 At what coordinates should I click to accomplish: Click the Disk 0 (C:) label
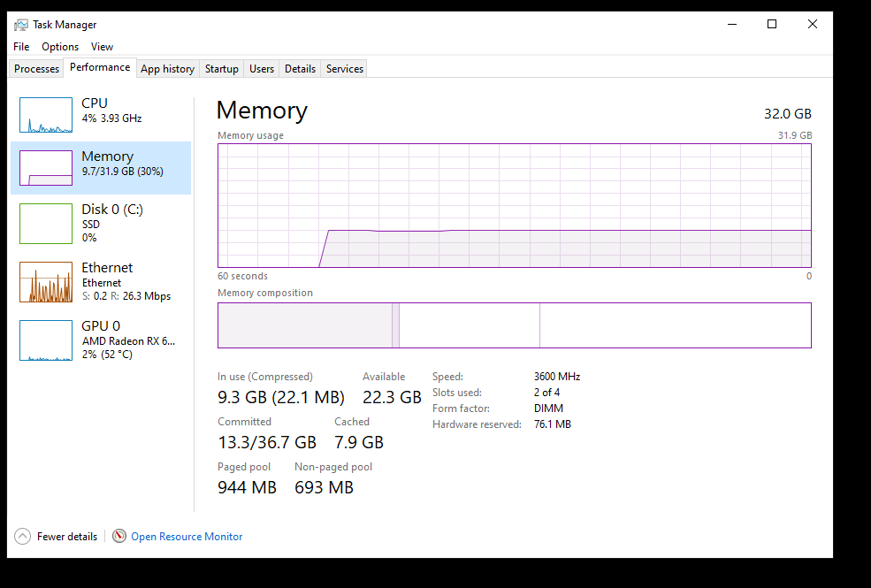[x=112, y=210]
